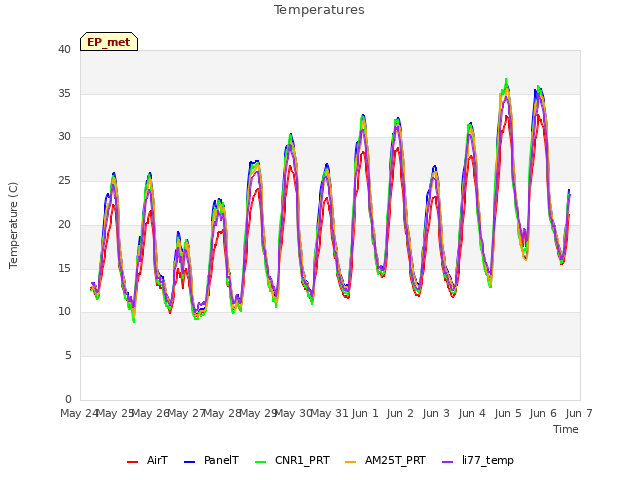Click the 35 y-axis tick label
Screen dimensions: 640x480
[64, 93]
